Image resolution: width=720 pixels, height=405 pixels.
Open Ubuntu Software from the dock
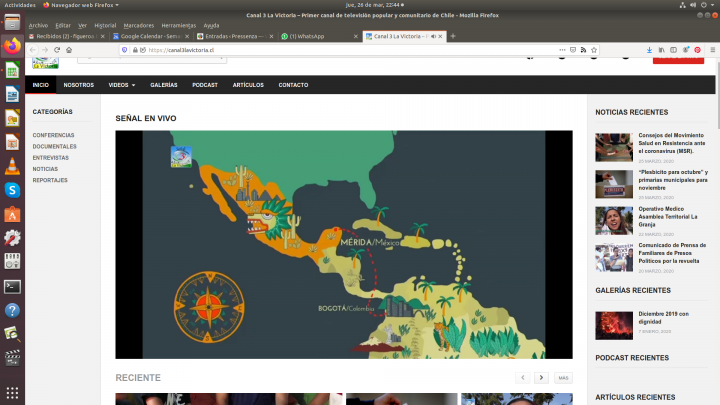tap(12, 214)
